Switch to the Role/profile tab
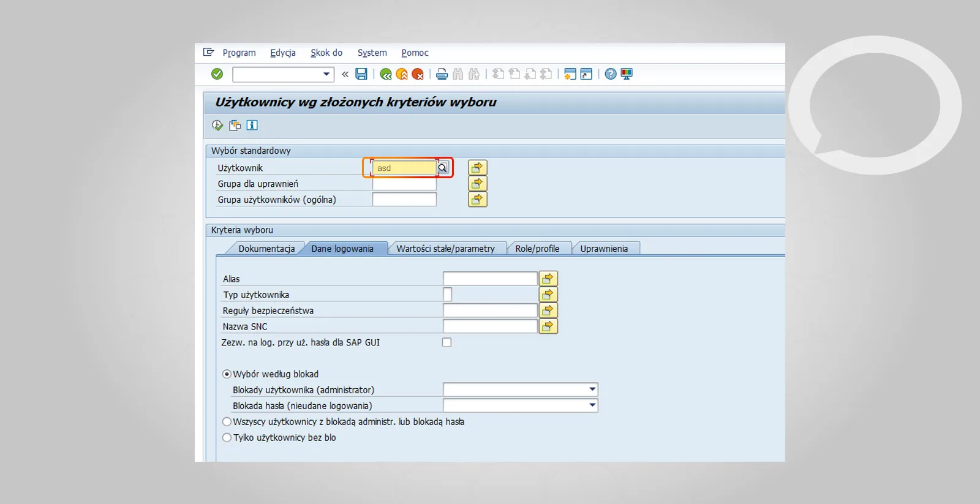Viewport: 980px width, 504px height. click(537, 249)
